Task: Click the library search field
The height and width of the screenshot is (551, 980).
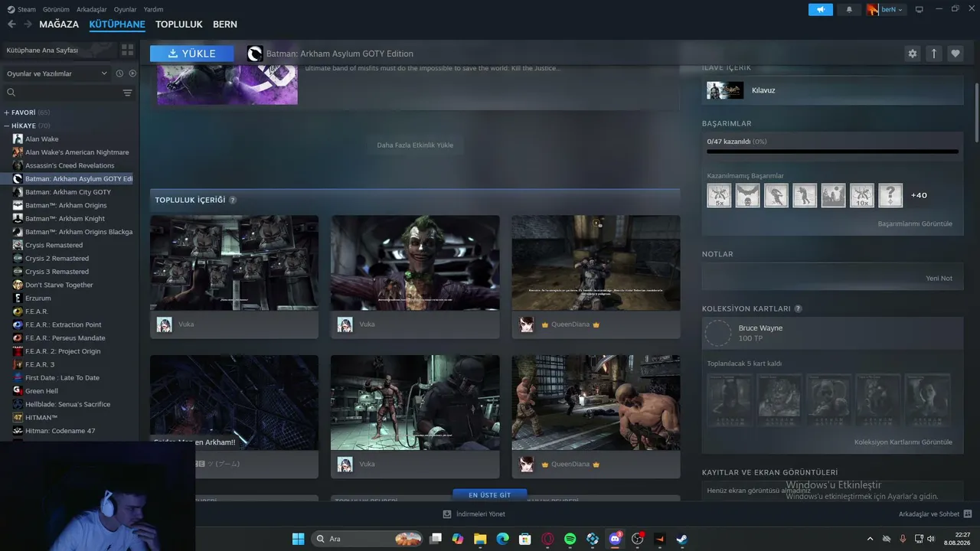Action: (x=63, y=93)
